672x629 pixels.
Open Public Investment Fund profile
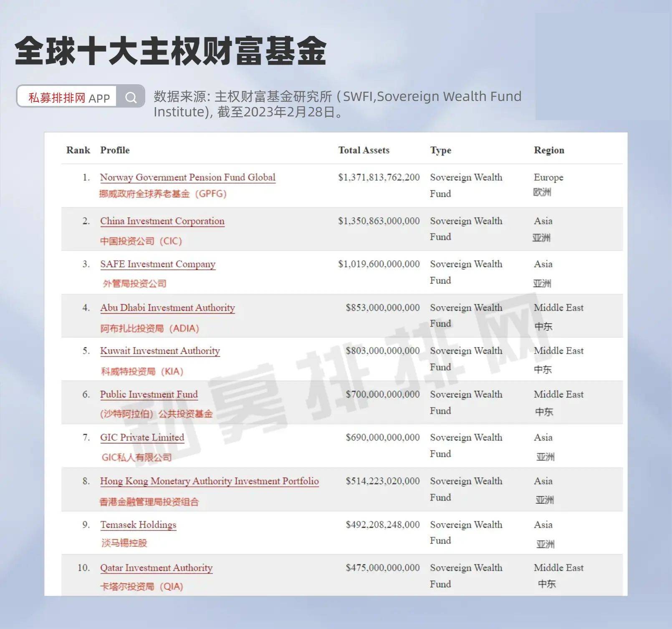pyautogui.click(x=149, y=395)
